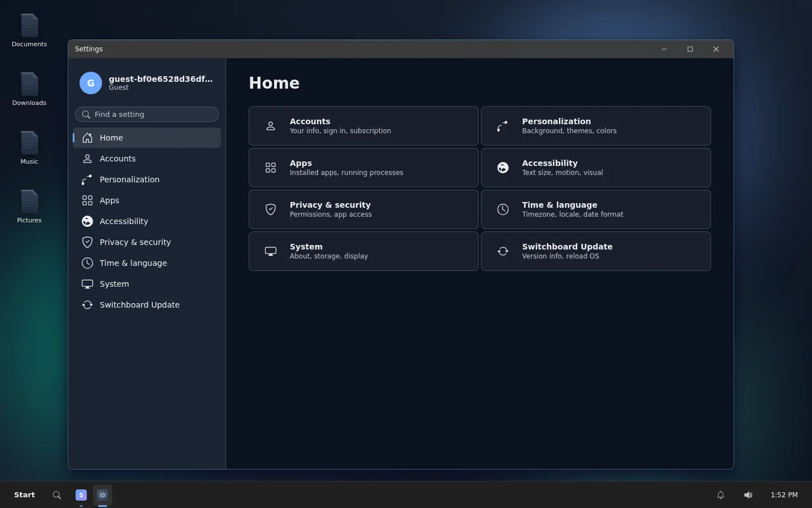
Task: Open the Privacy & security permissions card
Action: pos(363,210)
